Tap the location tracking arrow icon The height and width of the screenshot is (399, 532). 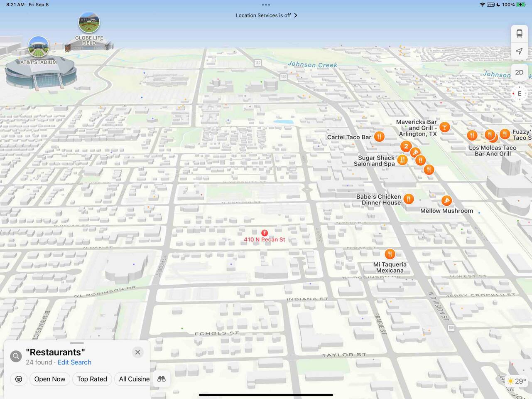pos(519,51)
